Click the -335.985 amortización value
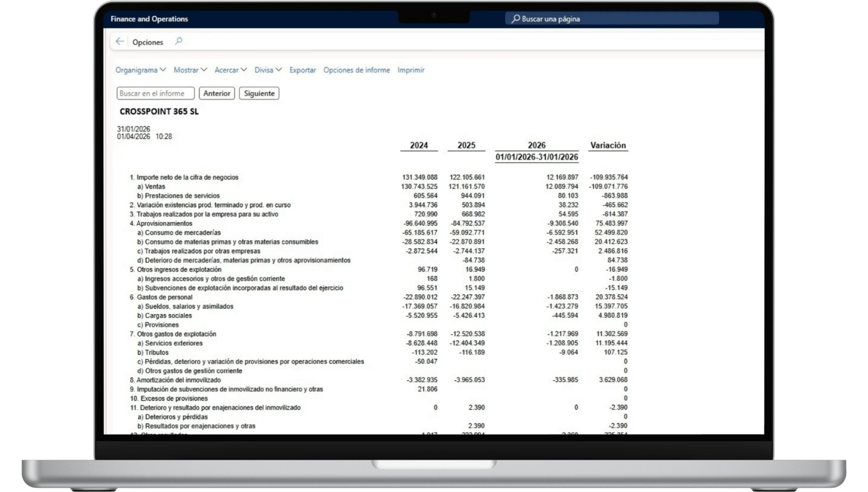Image resolution: width=868 pixels, height=492 pixels. 565,380
